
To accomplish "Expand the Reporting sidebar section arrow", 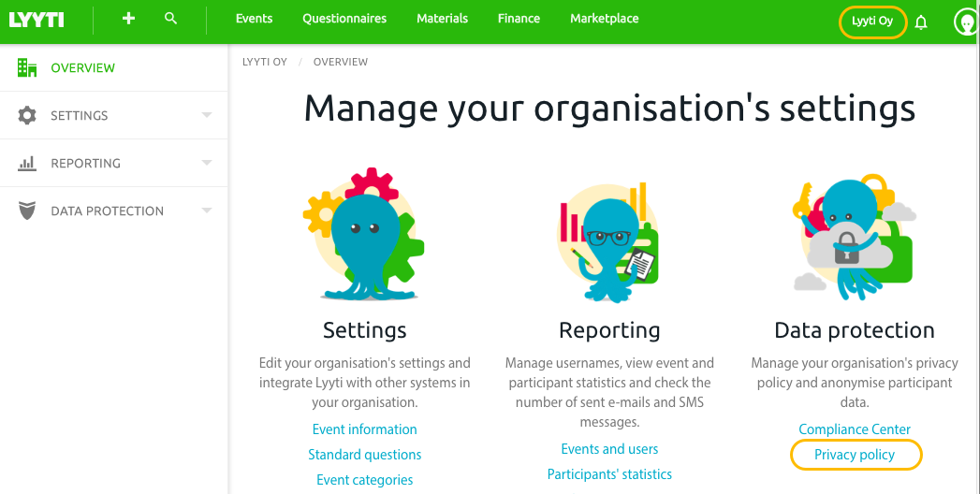I will point(207,164).
